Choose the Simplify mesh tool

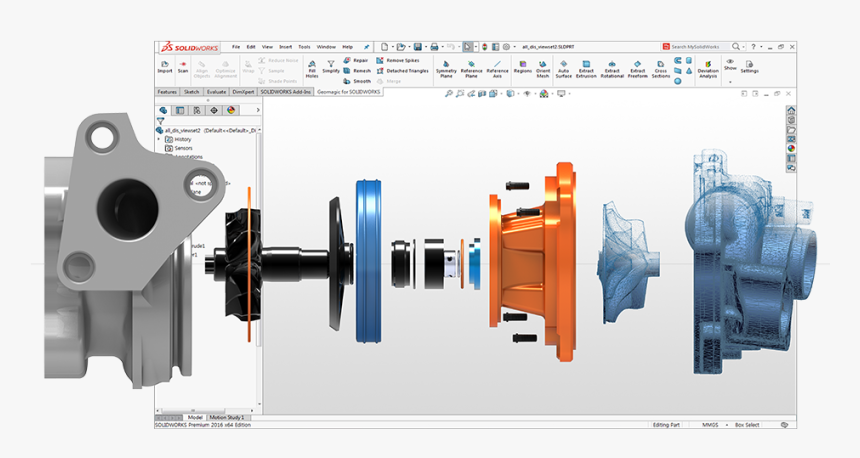click(331, 67)
